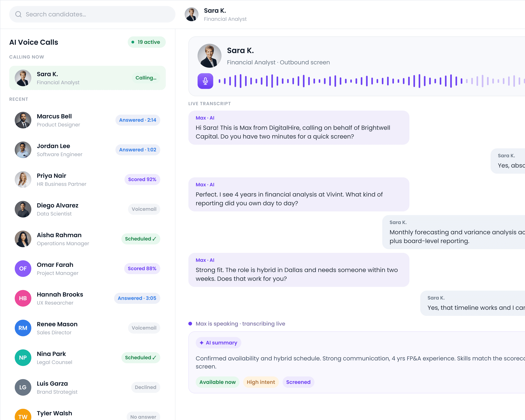The width and height of the screenshot is (525, 420).
Task: Click the AI summary chip
Action: [x=218, y=343]
